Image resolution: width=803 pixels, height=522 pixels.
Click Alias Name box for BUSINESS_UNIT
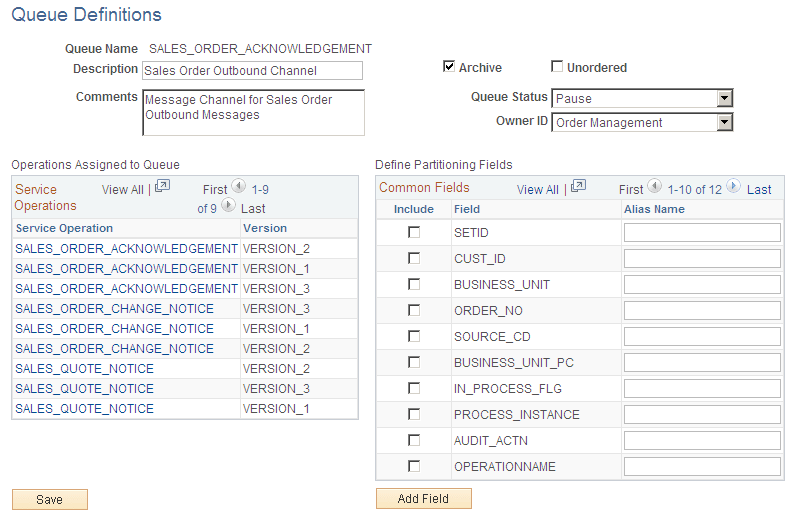702,284
